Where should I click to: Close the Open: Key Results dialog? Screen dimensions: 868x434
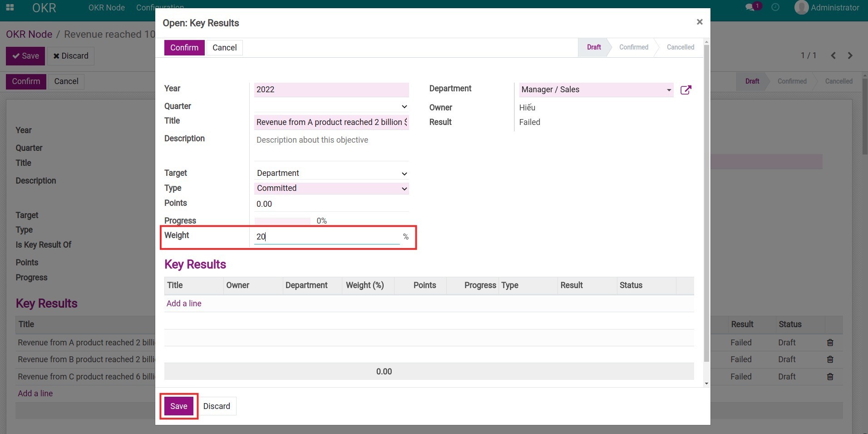(x=700, y=22)
